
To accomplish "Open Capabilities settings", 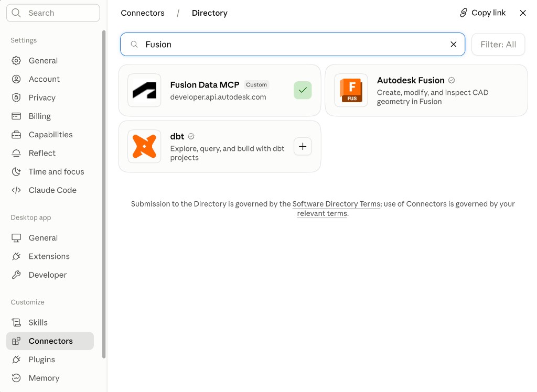I will [x=50, y=135].
